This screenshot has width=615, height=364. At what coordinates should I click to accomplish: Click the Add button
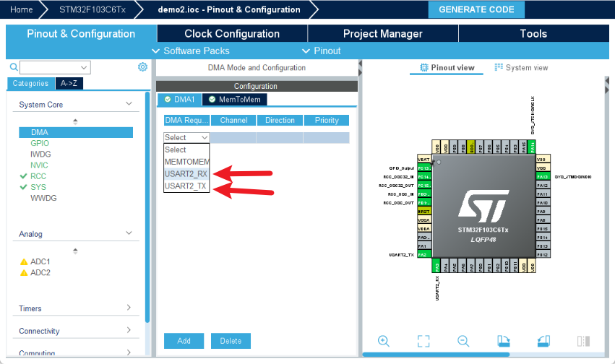(184, 341)
